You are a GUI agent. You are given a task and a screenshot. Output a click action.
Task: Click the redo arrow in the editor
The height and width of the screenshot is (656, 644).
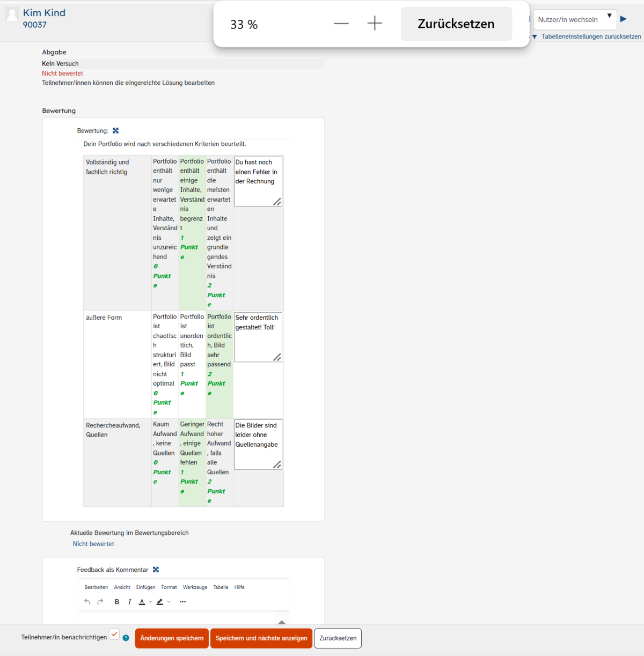(x=100, y=602)
